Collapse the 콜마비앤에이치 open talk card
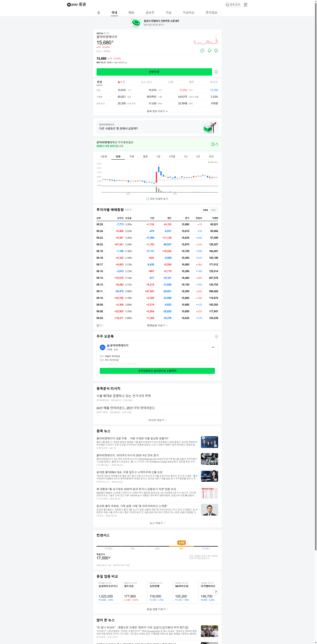The width and height of the screenshot is (317, 644). tap(213, 347)
